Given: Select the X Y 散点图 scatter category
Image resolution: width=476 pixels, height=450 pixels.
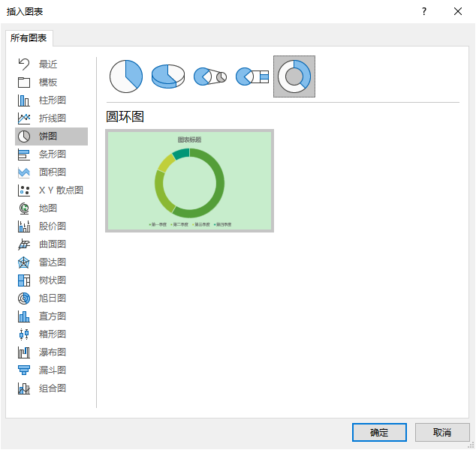Looking at the screenshot, I should coord(60,190).
